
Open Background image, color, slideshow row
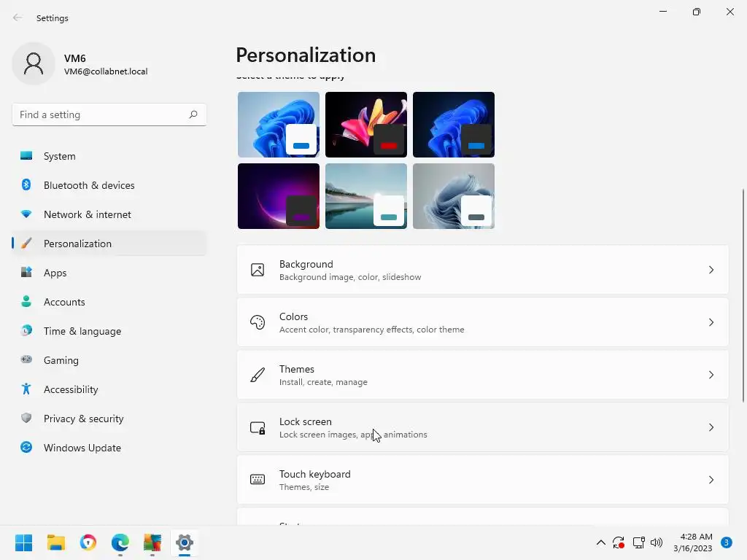pos(483,270)
